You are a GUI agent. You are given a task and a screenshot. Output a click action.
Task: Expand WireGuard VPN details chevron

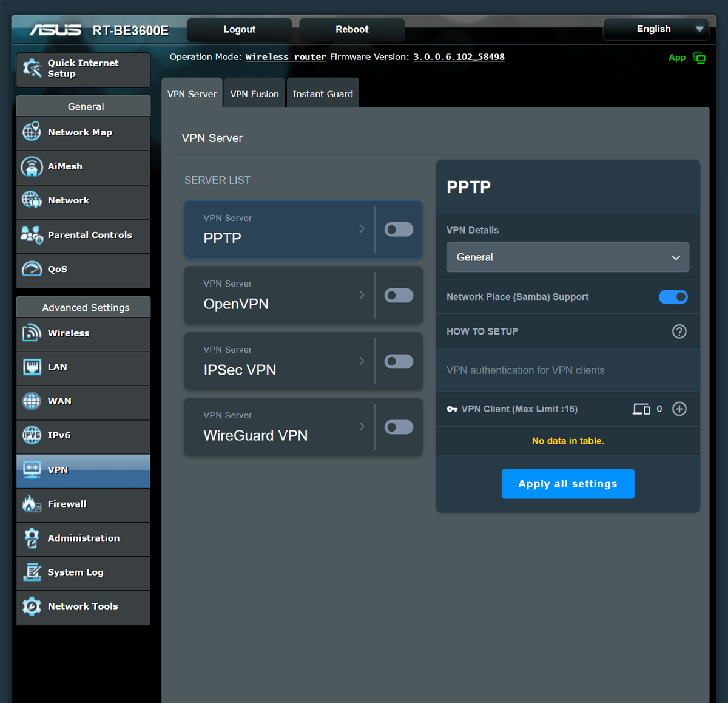point(362,427)
